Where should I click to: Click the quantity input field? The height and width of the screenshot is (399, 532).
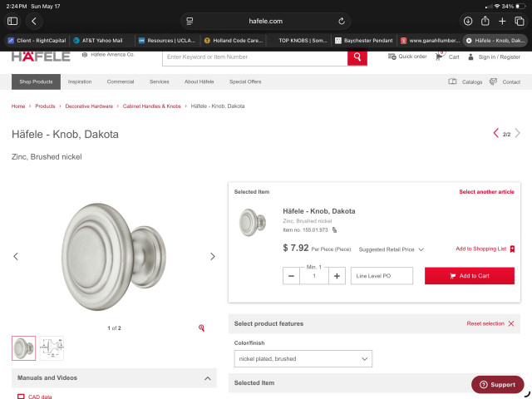click(314, 276)
